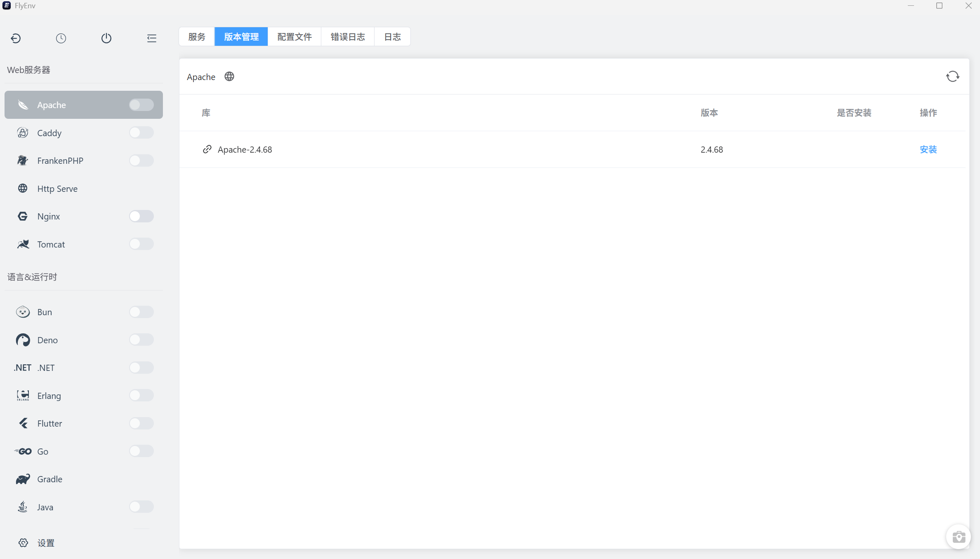The image size is (980, 559).
Task: Toggle the Java switch
Action: click(141, 507)
